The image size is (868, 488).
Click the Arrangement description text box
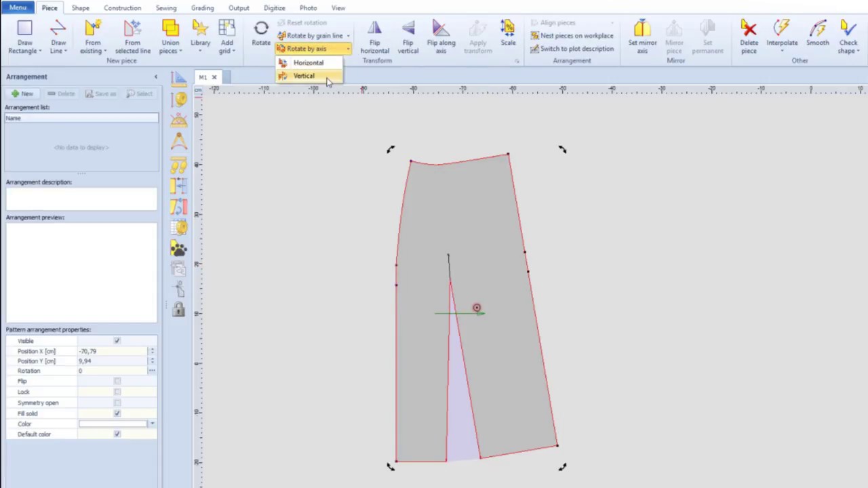(x=81, y=199)
